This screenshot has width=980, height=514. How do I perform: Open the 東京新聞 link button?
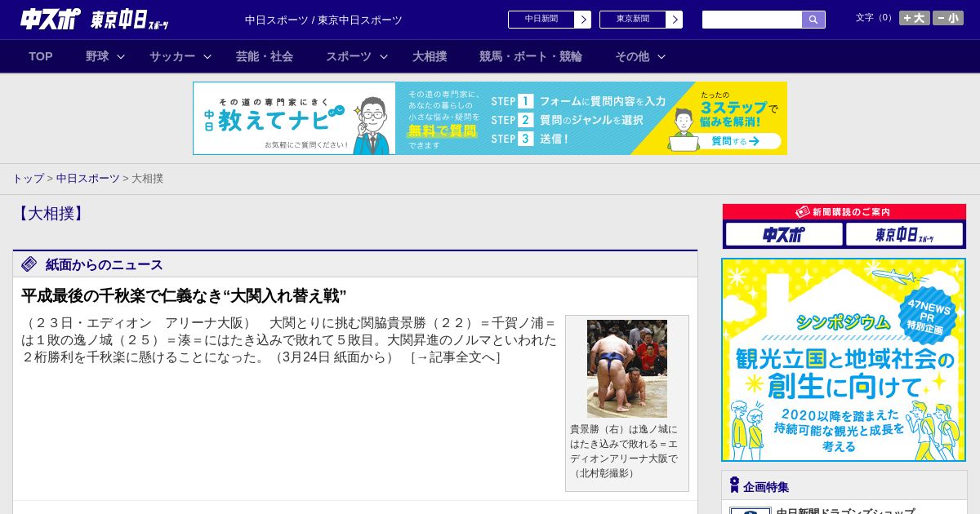(x=633, y=20)
